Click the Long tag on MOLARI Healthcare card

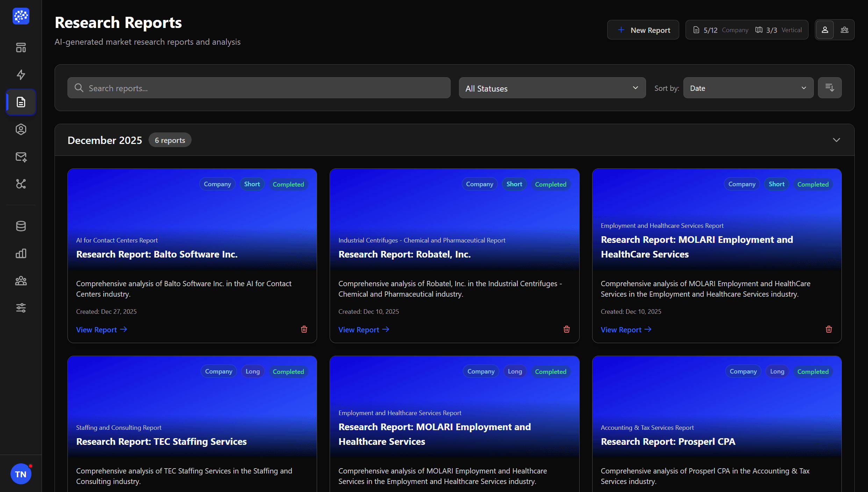pyautogui.click(x=515, y=371)
